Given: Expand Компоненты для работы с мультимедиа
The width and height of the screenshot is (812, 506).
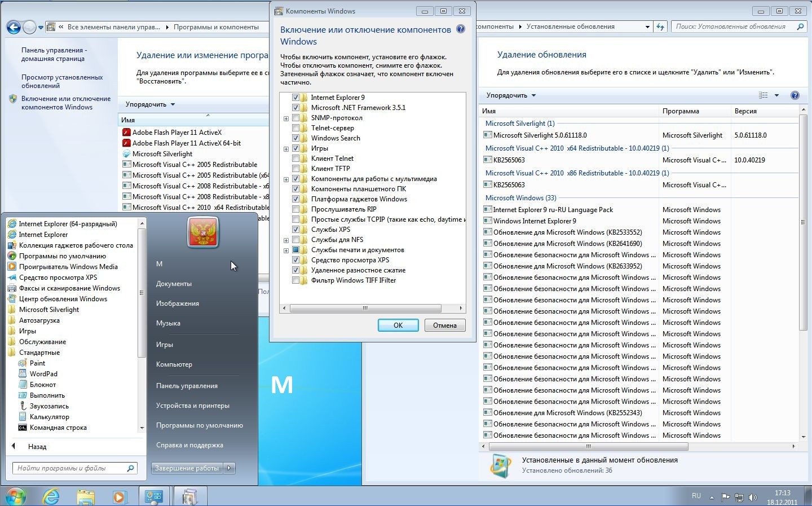Looking at the screenshot, I should [286, 179].
